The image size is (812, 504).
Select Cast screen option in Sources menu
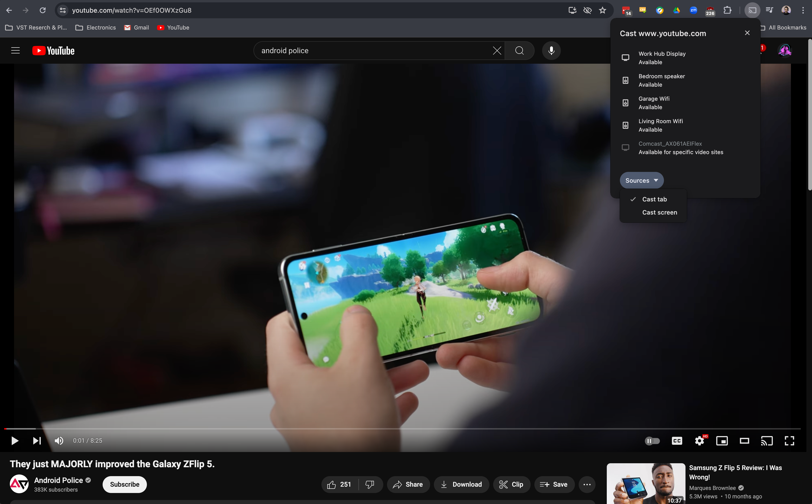(x=660, y=212)
